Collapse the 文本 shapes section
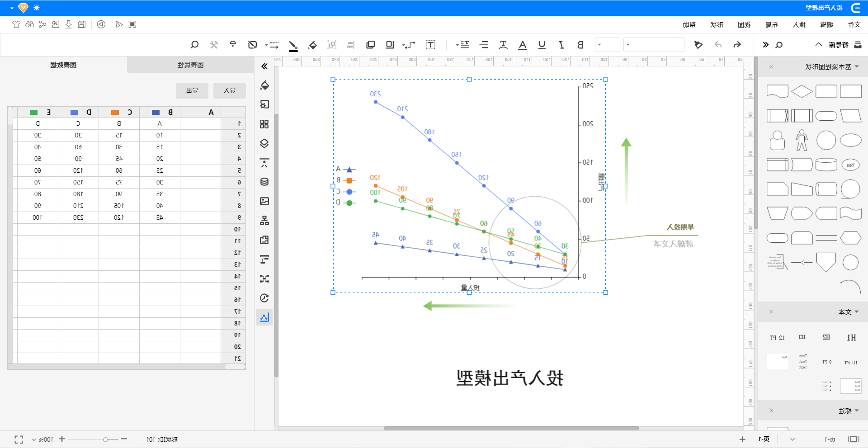Screen dimensions: 868x448 coord(857,312)
